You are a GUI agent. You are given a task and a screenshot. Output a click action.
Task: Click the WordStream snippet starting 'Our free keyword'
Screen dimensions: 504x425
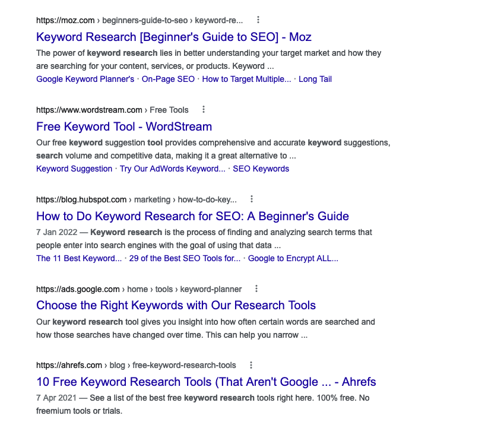point(213,149)
